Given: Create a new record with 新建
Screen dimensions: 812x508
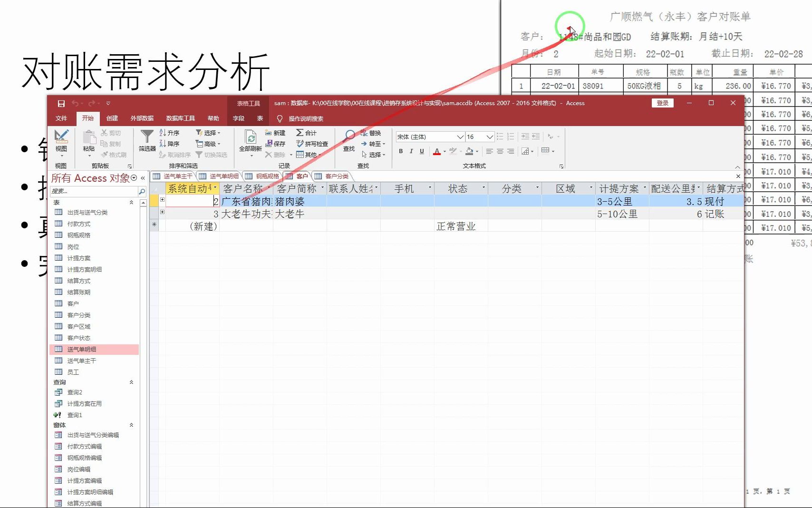Looking at the screenshot, I should tap(275, 133).
